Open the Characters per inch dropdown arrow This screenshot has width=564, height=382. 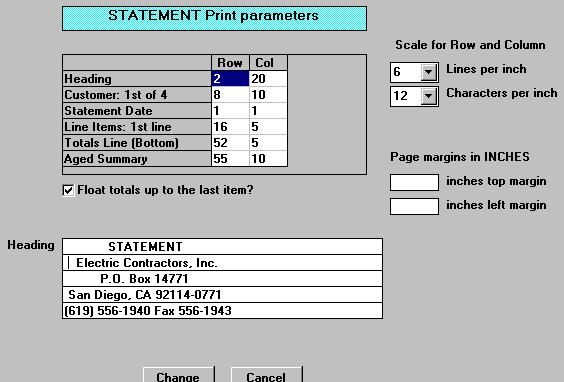pos(428,96)
